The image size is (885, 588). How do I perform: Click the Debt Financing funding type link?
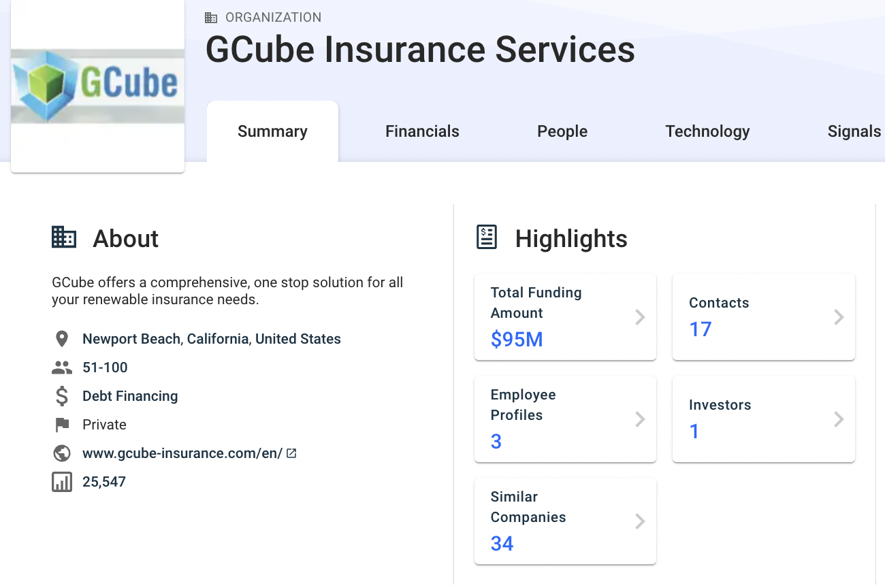(130, 396)
